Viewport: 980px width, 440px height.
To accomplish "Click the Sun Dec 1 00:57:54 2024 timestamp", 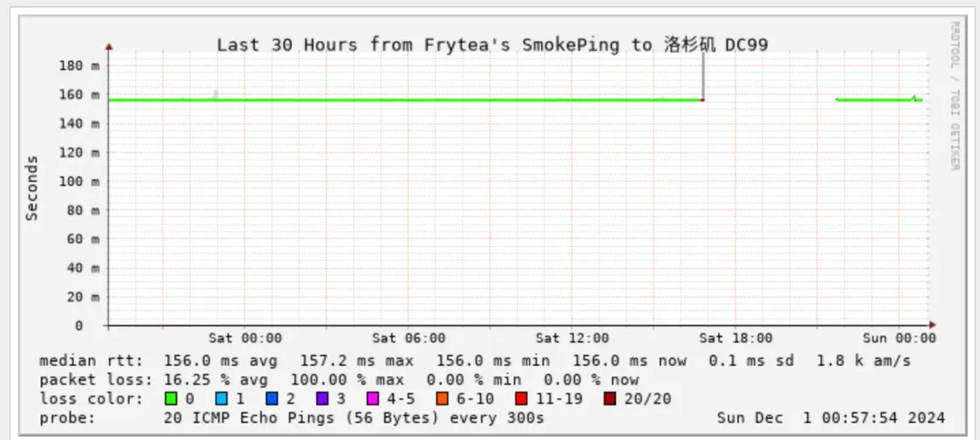I will (x=831, y=418).
